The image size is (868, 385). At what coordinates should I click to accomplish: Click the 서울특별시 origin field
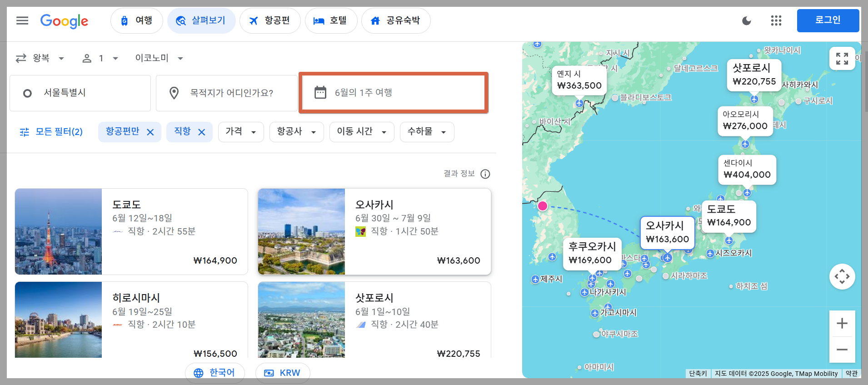coord(80,93)
